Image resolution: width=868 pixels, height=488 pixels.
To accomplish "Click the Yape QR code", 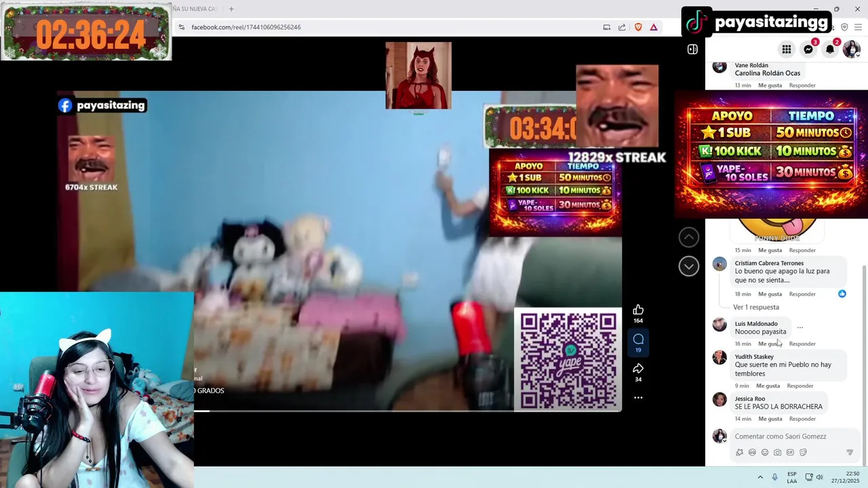I will (568, 359).
